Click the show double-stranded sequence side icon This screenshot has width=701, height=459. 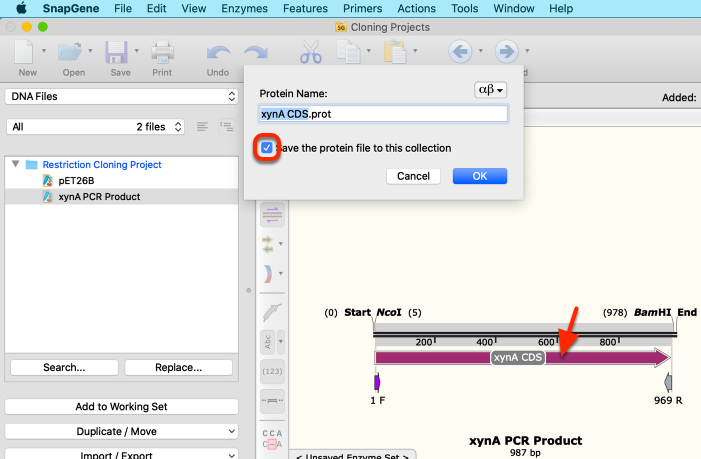pos(272,215)
